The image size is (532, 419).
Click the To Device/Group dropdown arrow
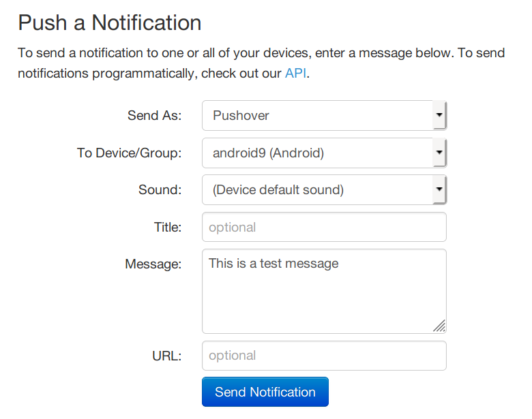439,153
